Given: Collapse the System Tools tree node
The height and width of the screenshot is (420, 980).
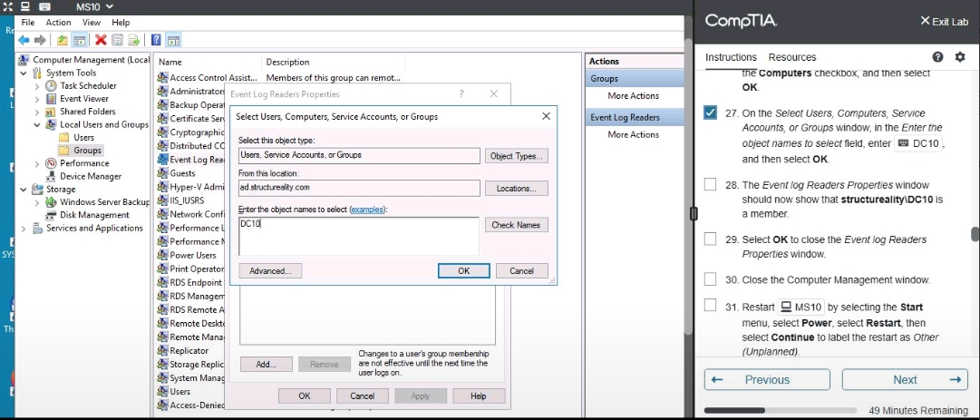Looking at the screenshot, I should tap(24, 73).
